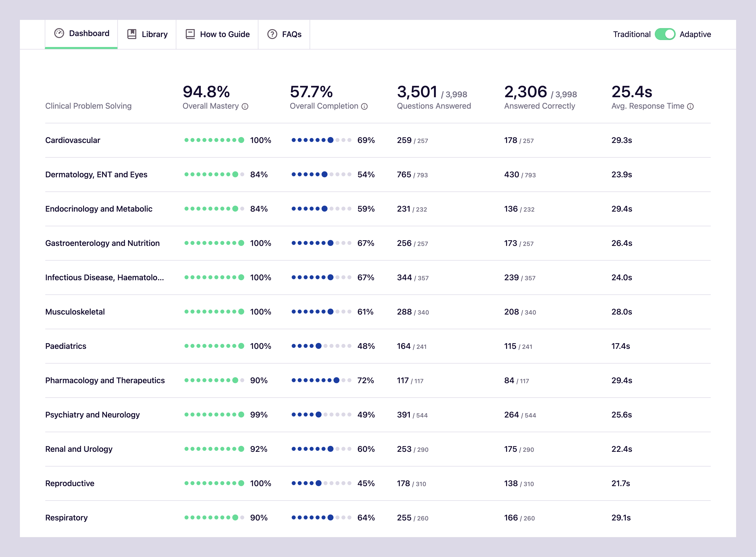
Task: Click the How to Guide icon
Action: pos(190,34)
